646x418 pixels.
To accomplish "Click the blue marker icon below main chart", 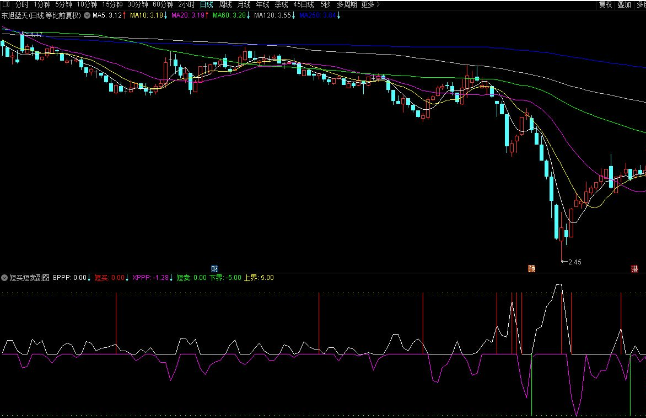I will click(x=214, y=268).
